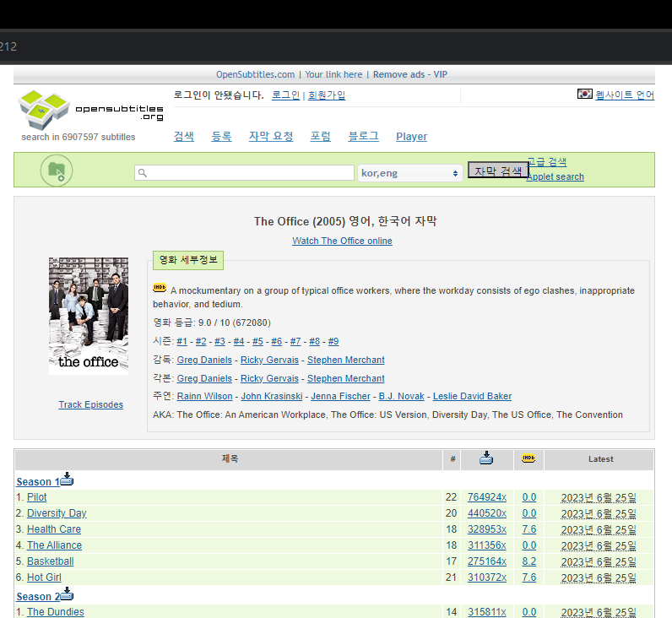Open the Player menu item
The height and width of the screenshot is (618, 672).
pyautogui.click(x=411, y=137)
